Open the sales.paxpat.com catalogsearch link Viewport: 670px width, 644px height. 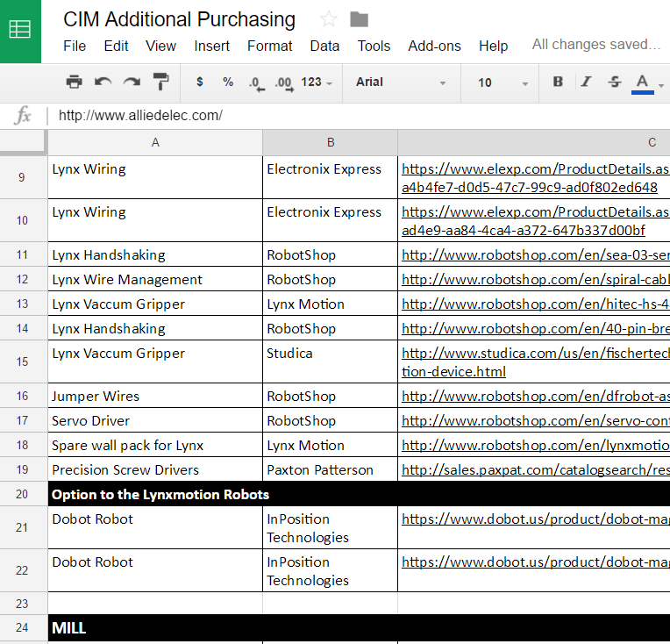[x=536, y=470]
